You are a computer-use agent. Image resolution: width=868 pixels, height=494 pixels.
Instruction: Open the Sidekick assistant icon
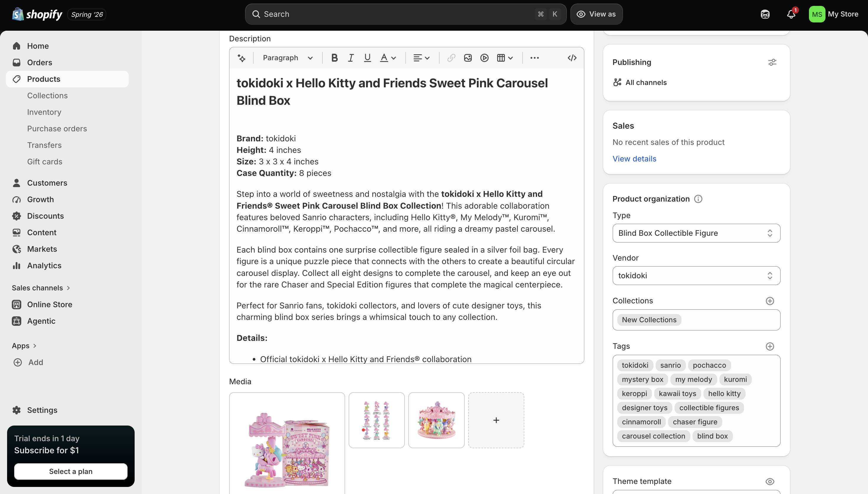pyautogui.click(x=765, y=14)
